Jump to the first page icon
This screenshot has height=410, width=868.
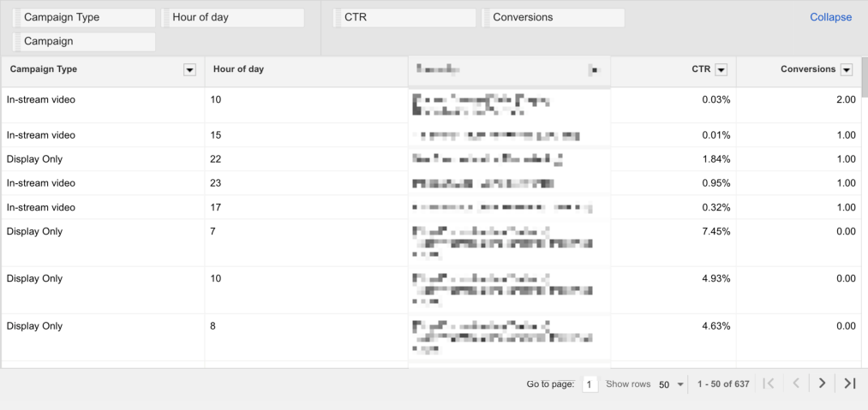coord(769,383)
